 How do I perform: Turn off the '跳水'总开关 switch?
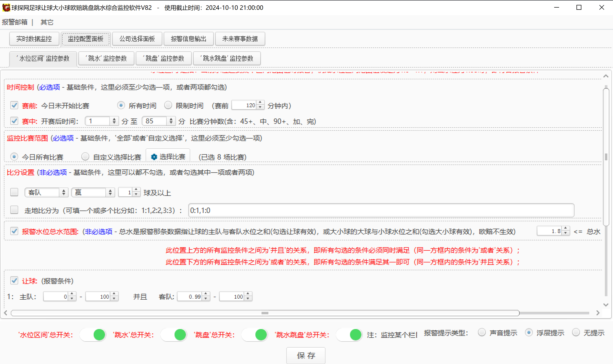click(174, 334)
